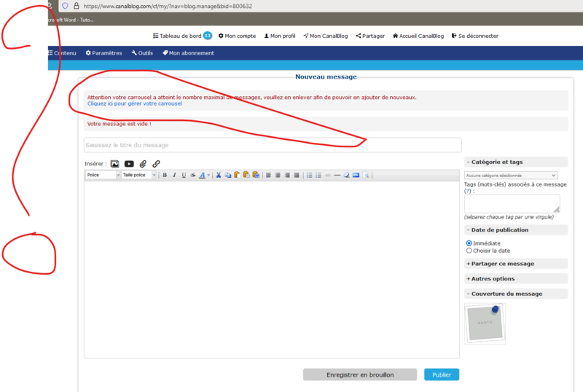Copy selection in the editor toolbar

click(228, 175)
